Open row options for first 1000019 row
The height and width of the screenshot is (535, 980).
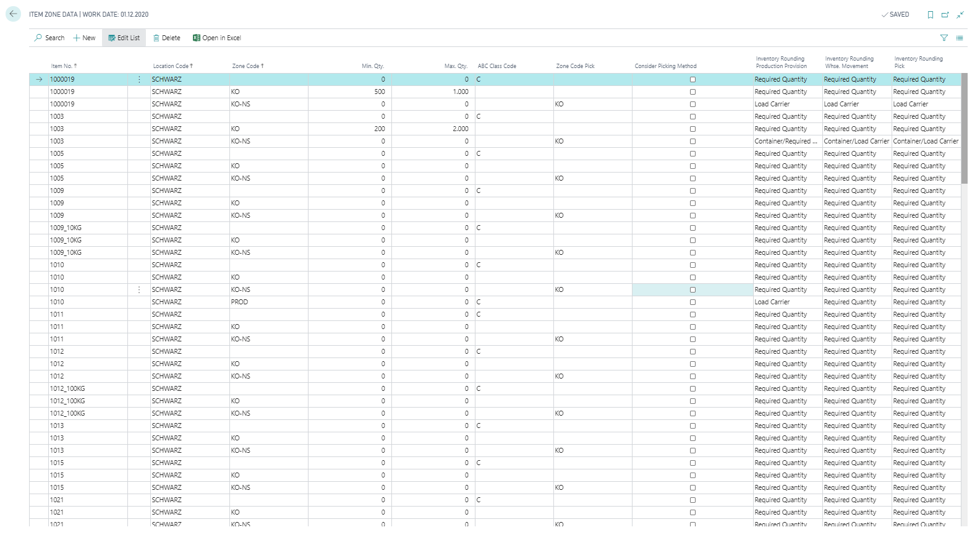[139, 79]
